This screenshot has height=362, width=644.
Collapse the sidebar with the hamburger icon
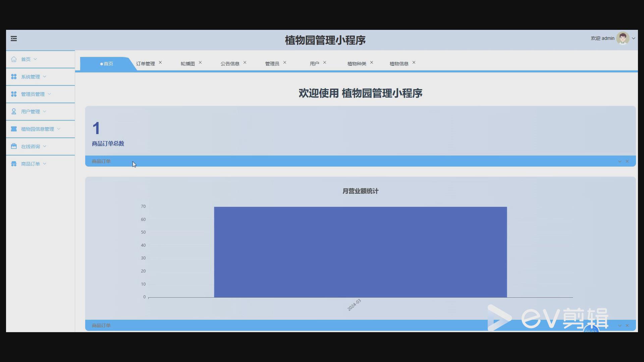[14, 39]
